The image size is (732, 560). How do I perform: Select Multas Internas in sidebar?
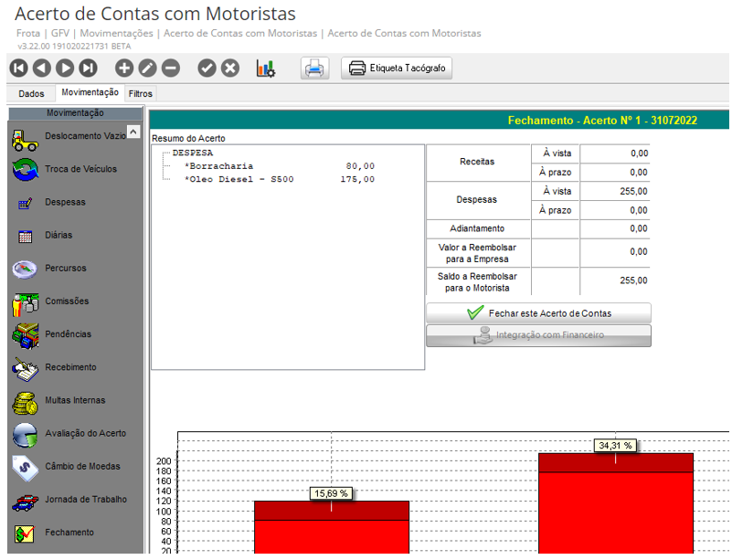pyautogui.click(x=75, y=400)
